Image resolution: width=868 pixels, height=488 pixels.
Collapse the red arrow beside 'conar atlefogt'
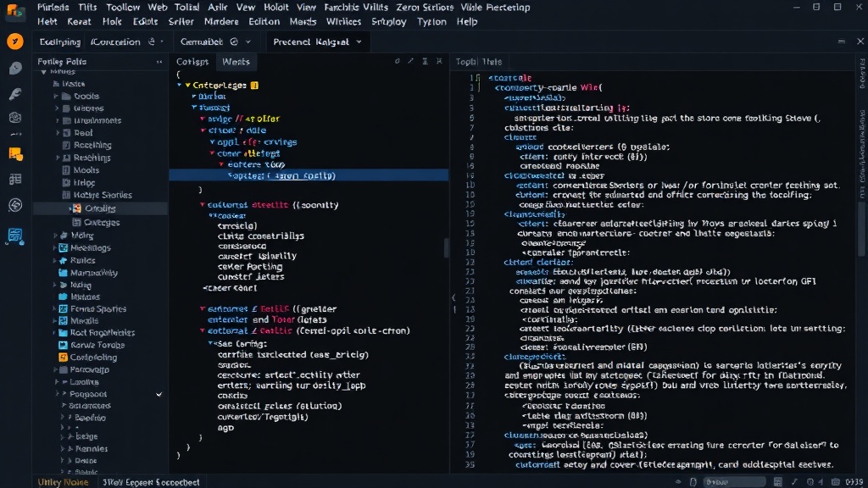tap(213, 153)
